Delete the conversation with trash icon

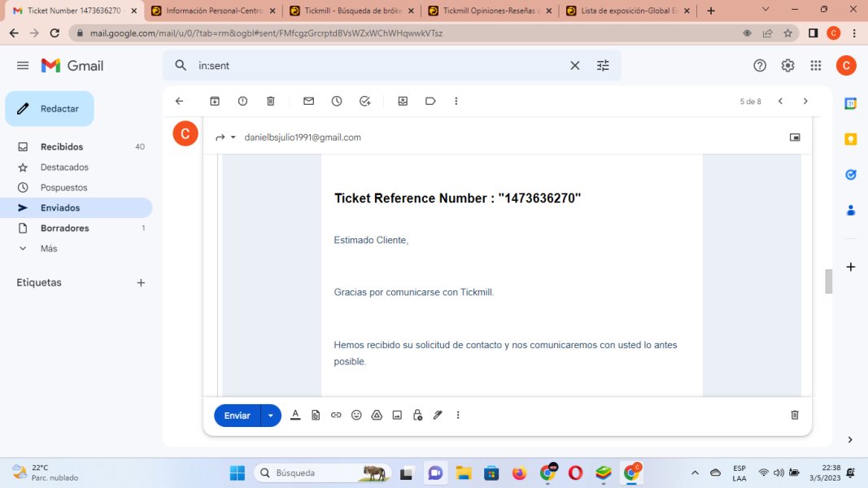pyautogui.click(x=270, y=101)
